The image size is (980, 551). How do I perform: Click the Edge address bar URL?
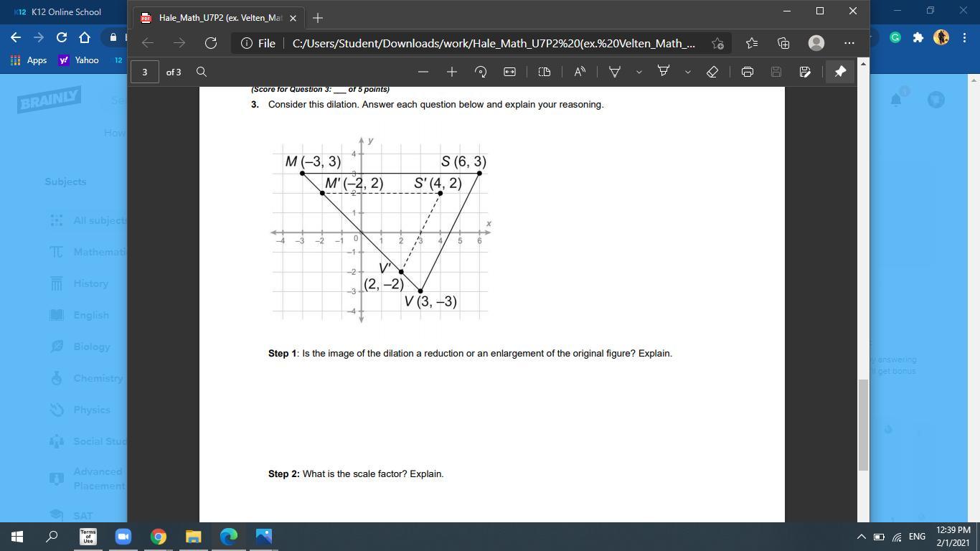click(x=494, y=43)
